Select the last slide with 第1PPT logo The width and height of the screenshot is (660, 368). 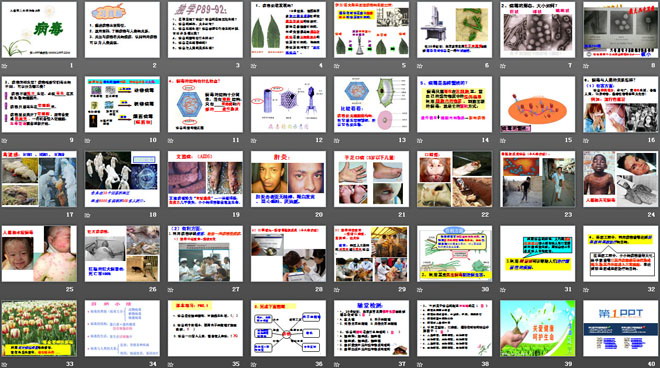coord(621,328)
